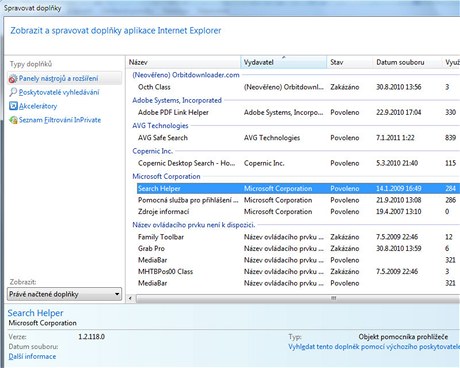460x368 pixels.
Task: Select the highlighted Search Helper row
Action: tap(298, 189)
